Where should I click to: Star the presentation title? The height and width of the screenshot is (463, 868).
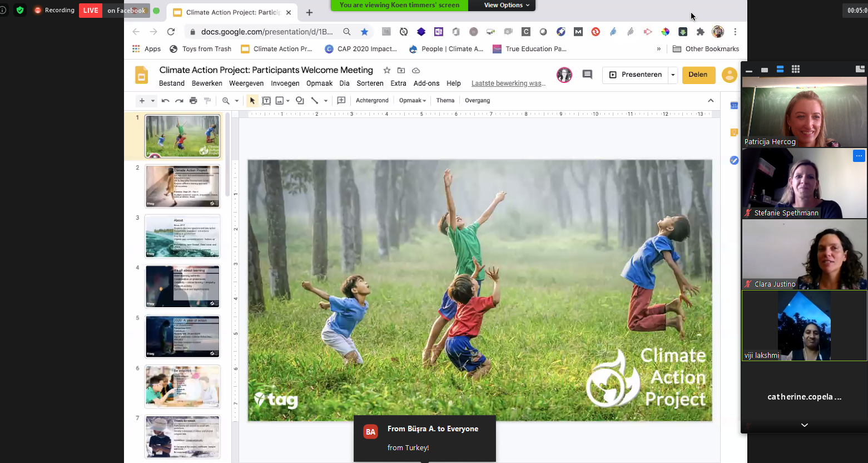(386, 70)
